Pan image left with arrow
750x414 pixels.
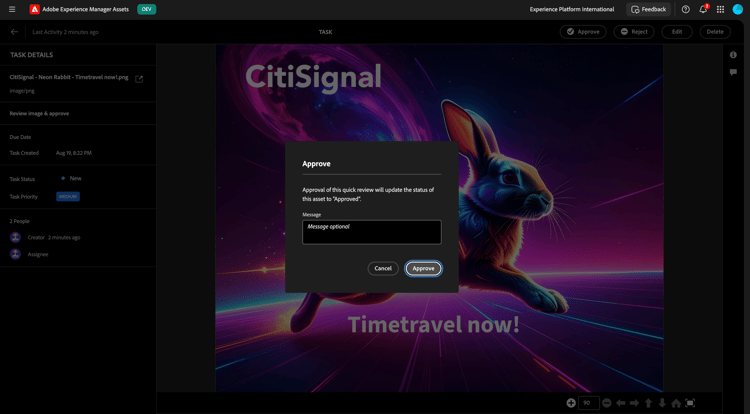tap(620, 403)
